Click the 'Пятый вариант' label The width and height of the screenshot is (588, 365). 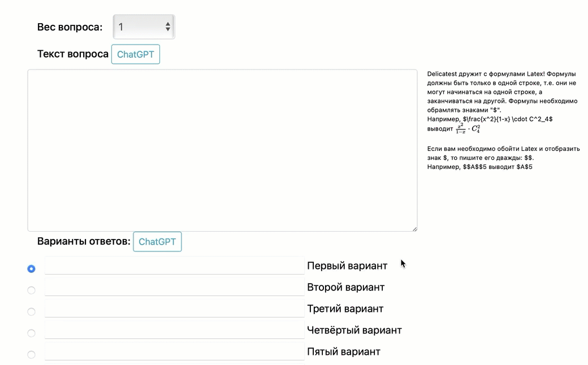tap(344, 351)
